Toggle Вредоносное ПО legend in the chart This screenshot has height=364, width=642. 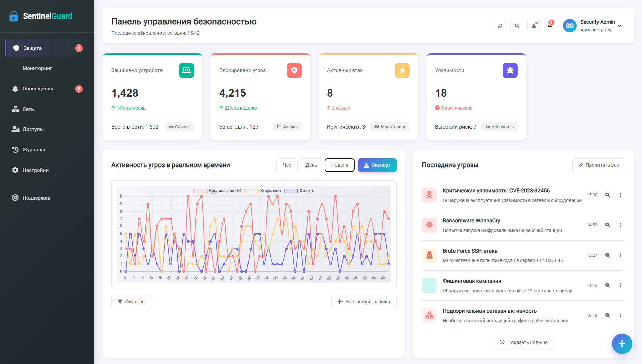click(217, 191)
